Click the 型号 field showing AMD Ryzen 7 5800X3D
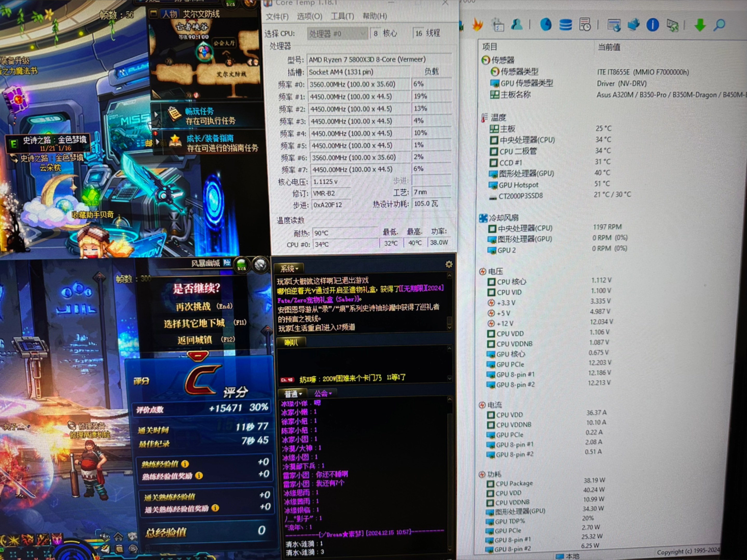Screen dimensions: 747x560 click(379, 60)
